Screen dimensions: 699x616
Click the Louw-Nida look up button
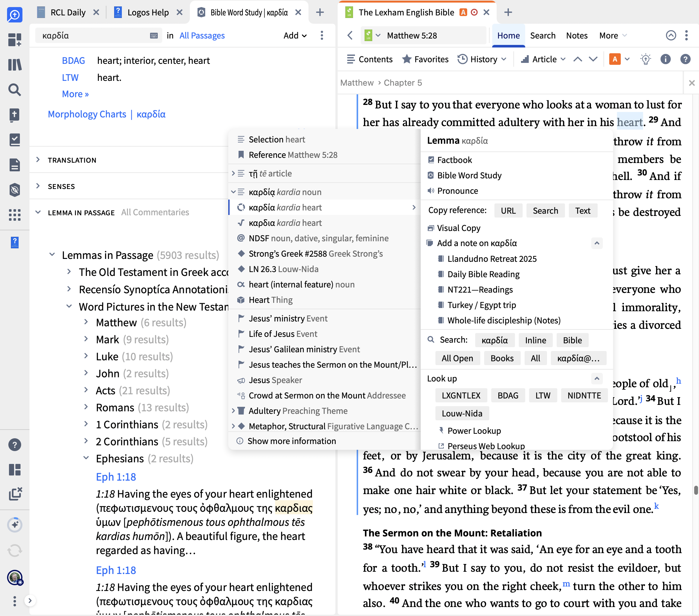462,414
